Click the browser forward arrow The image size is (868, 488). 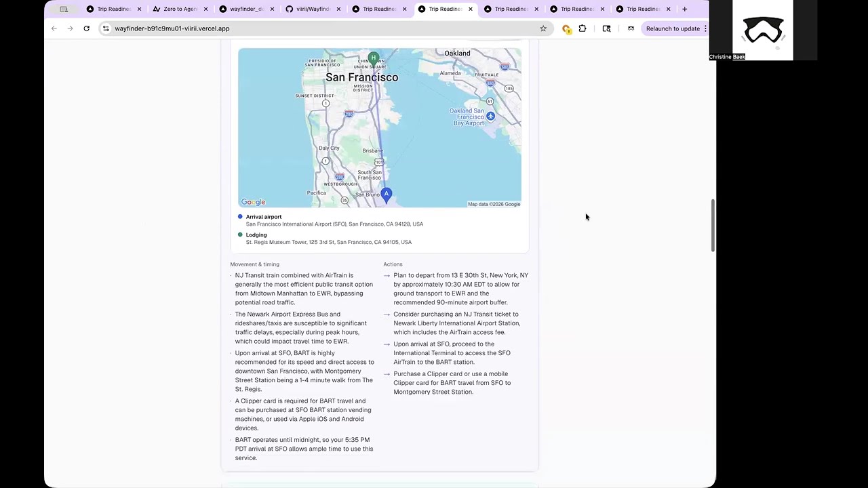[70, 28]
